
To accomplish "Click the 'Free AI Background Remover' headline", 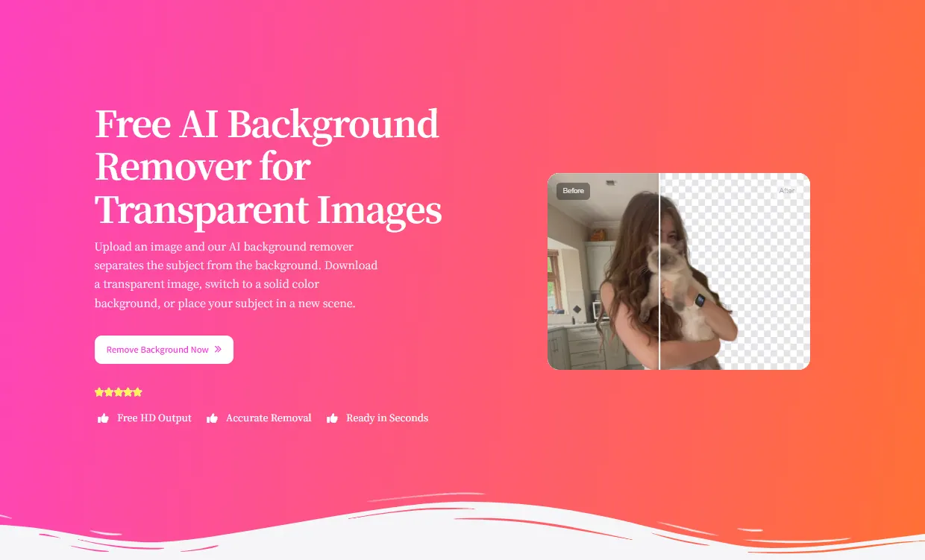I will (x=269, y=167).
